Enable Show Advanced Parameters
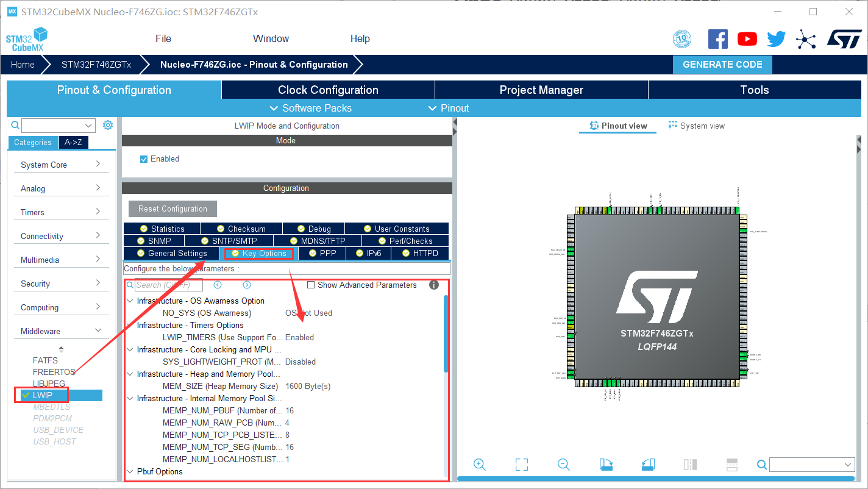The width and height of the screenshot is (868, 489). click(x=311, y=285)
